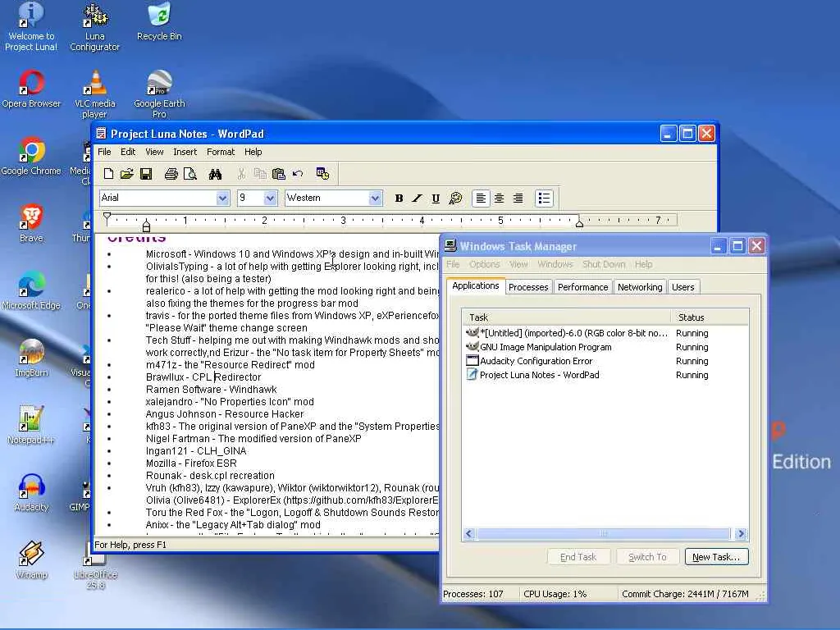Click the Cut scissors icon

coord(241,174)
